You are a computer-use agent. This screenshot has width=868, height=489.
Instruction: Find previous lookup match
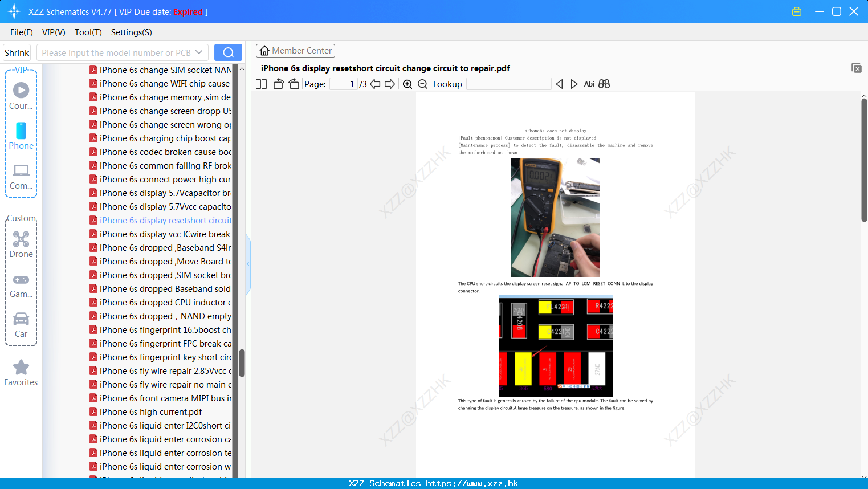coord(559,84)
